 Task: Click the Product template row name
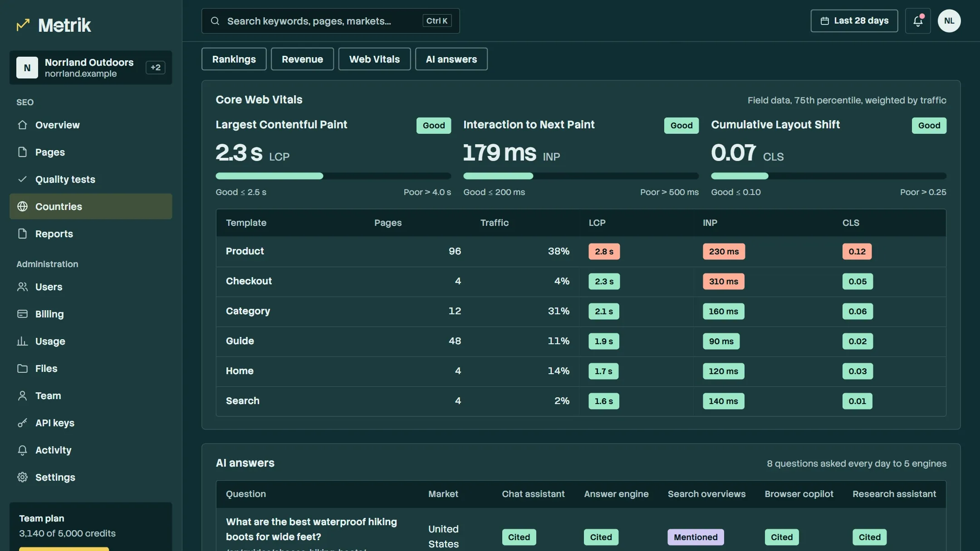point(245,251)
